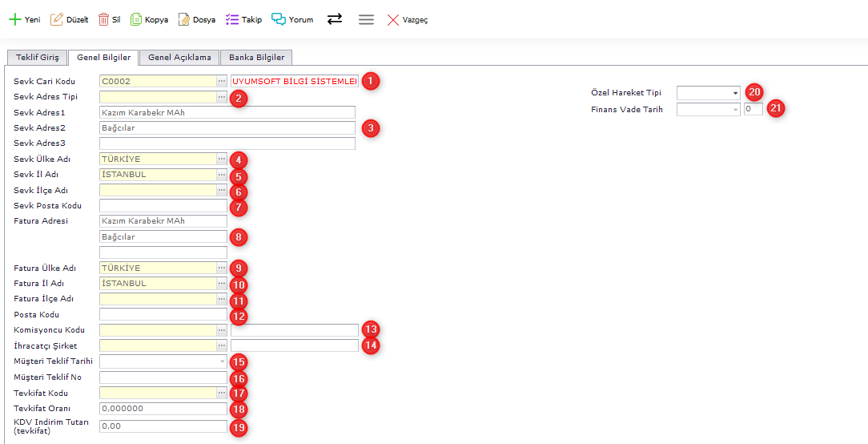Click the Sil trash can icon
Image resolution: width=868 pixels, height=444 pixels.
tap(104, 19)
